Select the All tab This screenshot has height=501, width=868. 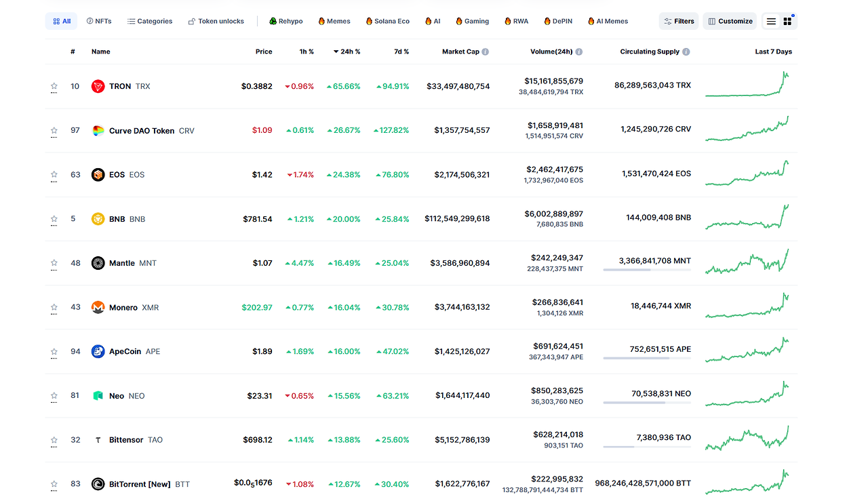point(61,21)
